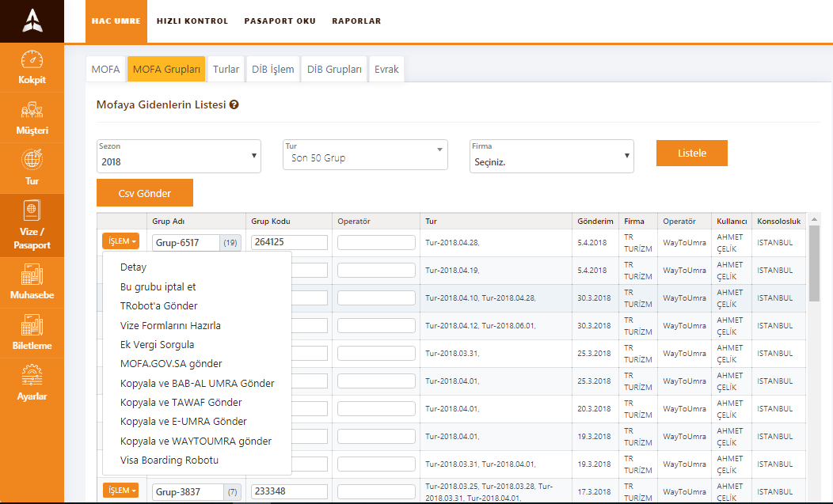Choose Vize Formlarını Hazırla menu item

coord(170,325)
